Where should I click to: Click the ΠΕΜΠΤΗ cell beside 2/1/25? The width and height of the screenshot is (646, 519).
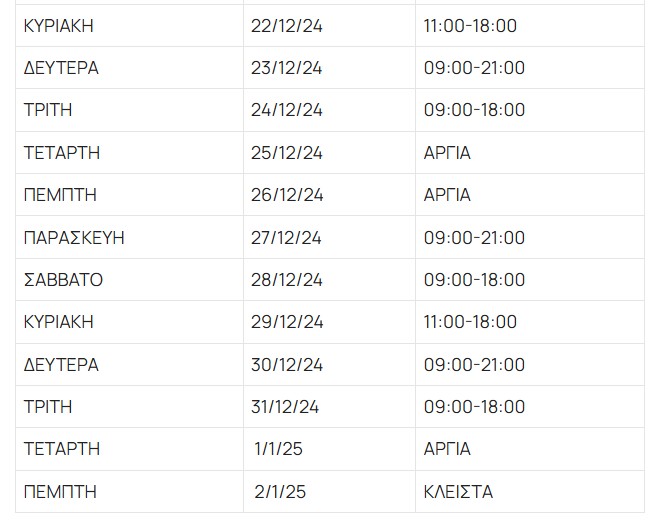[x=60, y=492]
